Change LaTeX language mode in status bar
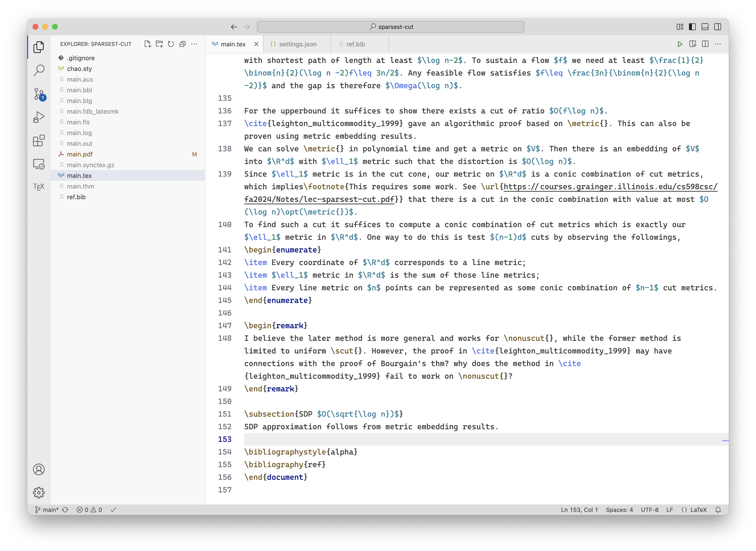 [698, 510]
